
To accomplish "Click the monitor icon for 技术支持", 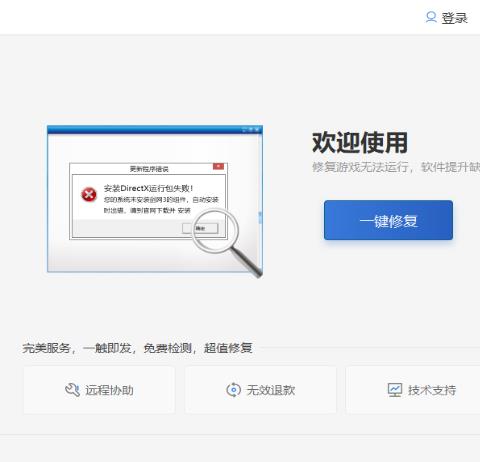I will pyautogui.click(x=395, y=390).
